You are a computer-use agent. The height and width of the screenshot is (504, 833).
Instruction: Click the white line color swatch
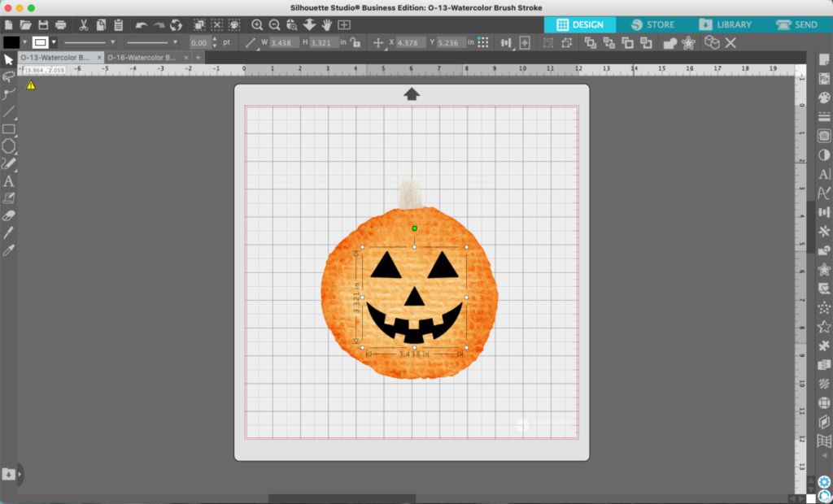[41, 42]
